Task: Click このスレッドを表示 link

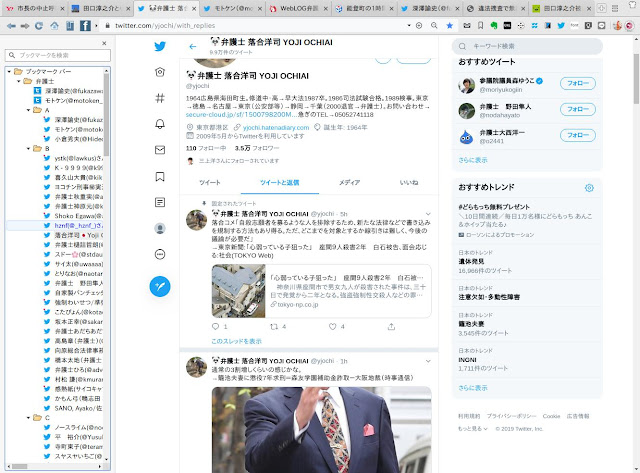Action: (236, 341)
